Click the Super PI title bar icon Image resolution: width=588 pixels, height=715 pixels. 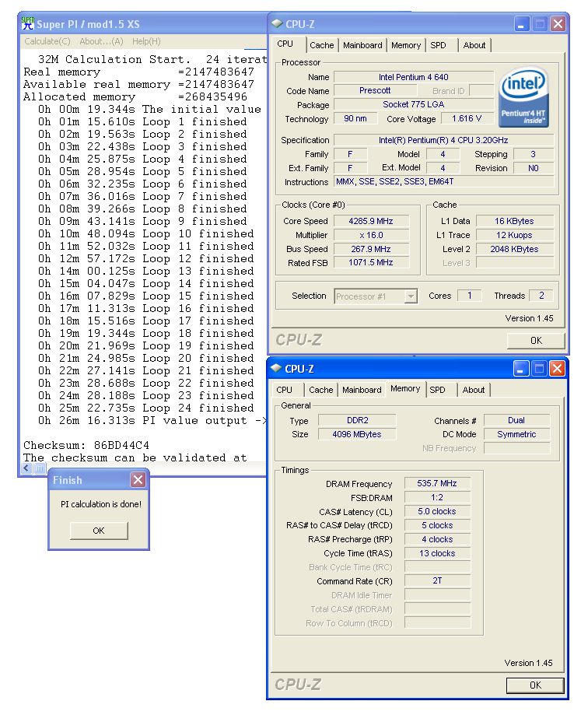pos(28,23)
